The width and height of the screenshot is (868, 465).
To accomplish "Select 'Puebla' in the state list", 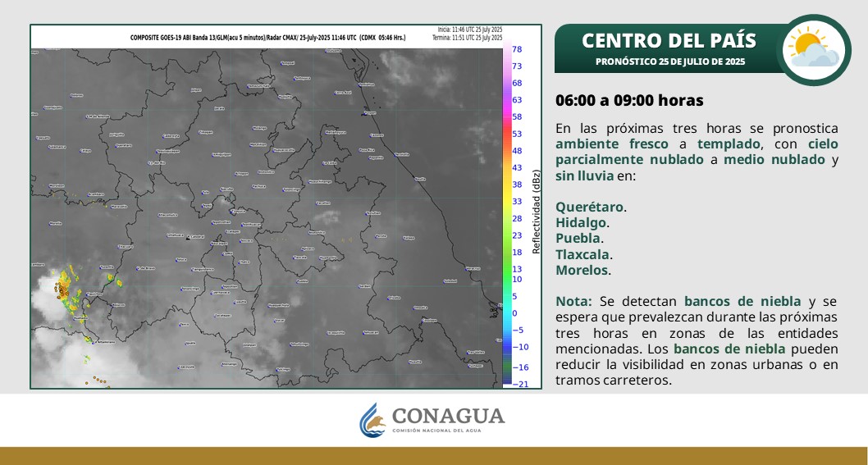I will [578, 239].
